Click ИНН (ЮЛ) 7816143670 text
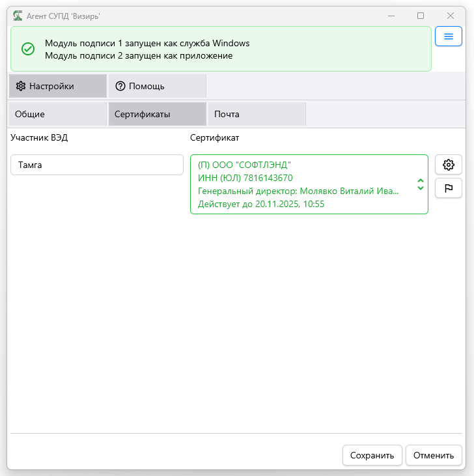 pos(245,178)
